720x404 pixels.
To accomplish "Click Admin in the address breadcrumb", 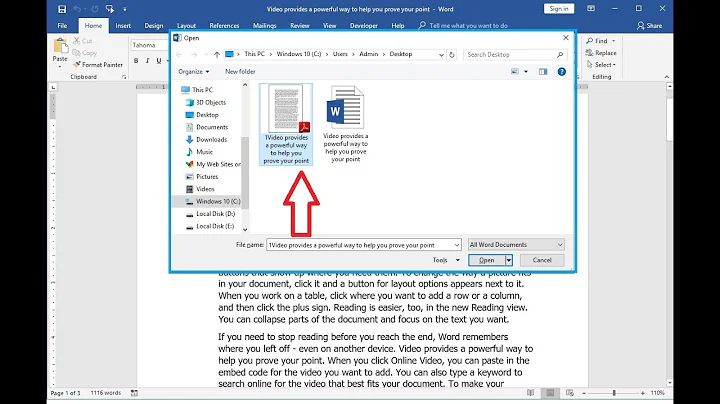I will (368, 54).
